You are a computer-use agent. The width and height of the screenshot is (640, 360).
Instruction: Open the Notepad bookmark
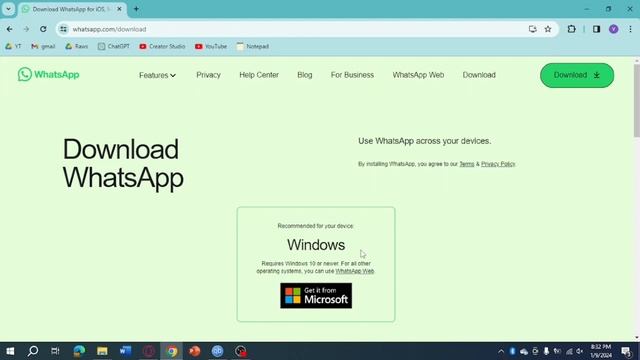click(253, 47)
